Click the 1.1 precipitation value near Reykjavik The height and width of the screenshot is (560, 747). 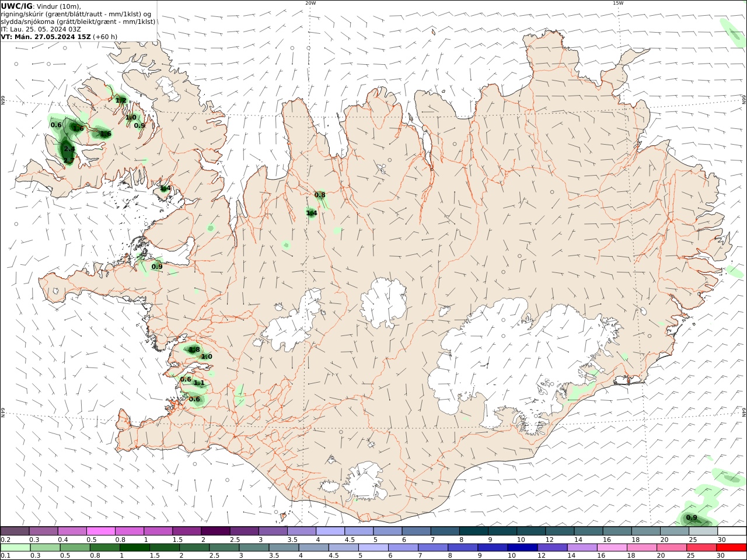199,383
